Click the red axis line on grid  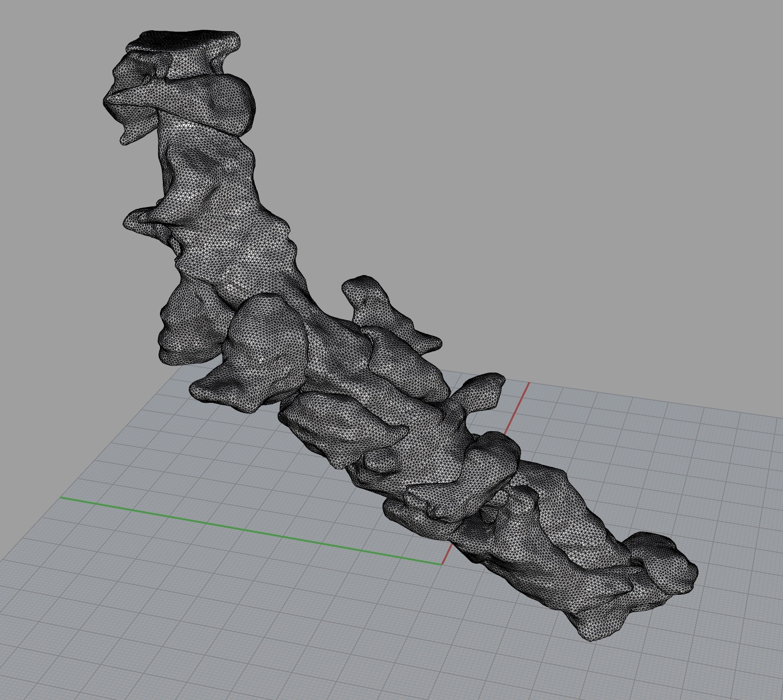pos(516,408)
